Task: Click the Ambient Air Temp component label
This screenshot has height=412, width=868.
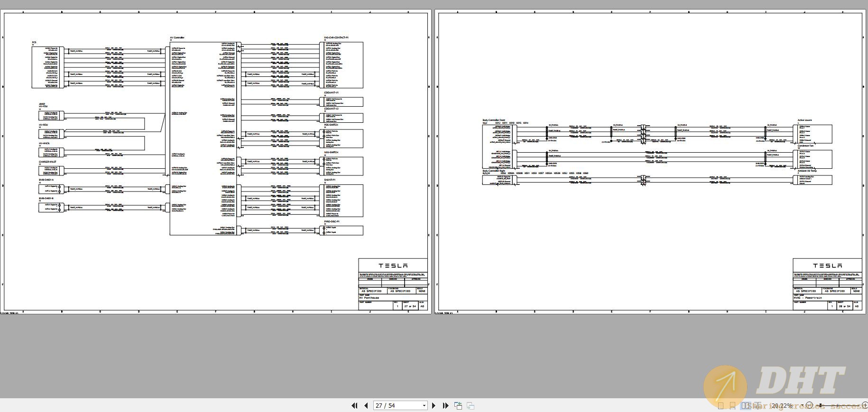Action: (x=807, y=171)
